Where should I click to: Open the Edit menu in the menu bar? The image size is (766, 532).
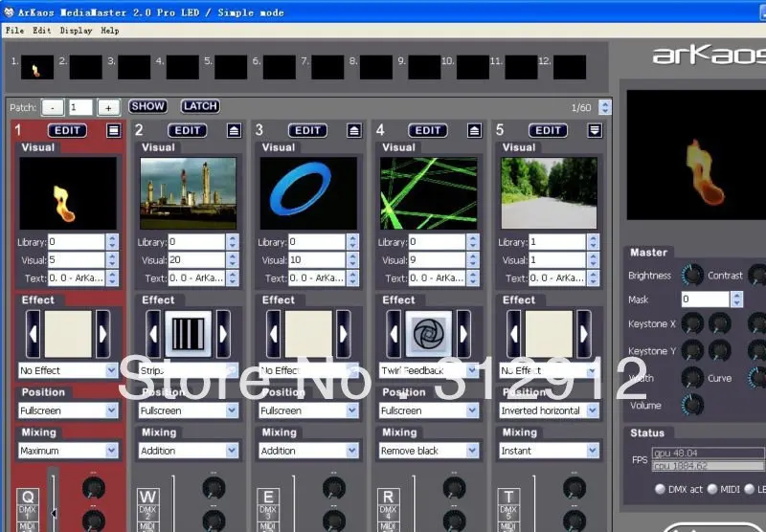pyautogui.click(x=41, y=31)
